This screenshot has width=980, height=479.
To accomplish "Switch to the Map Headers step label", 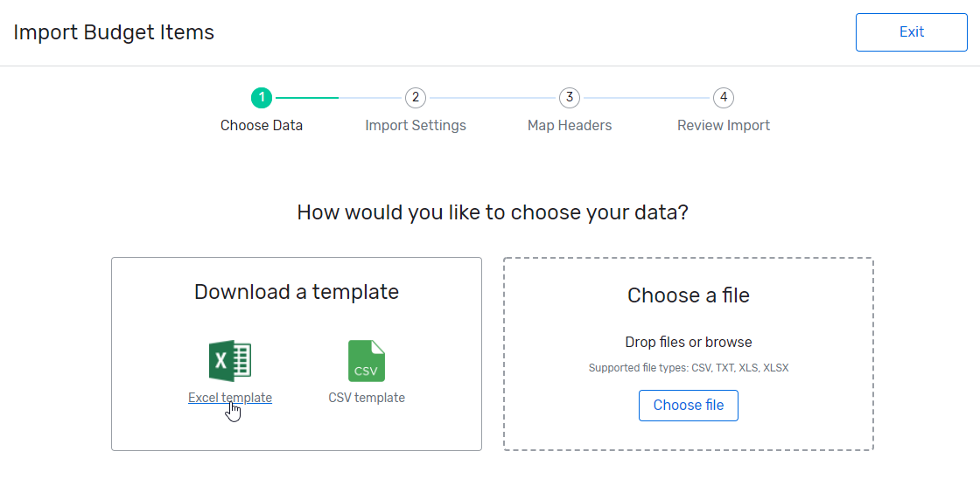I will point(570,125).
